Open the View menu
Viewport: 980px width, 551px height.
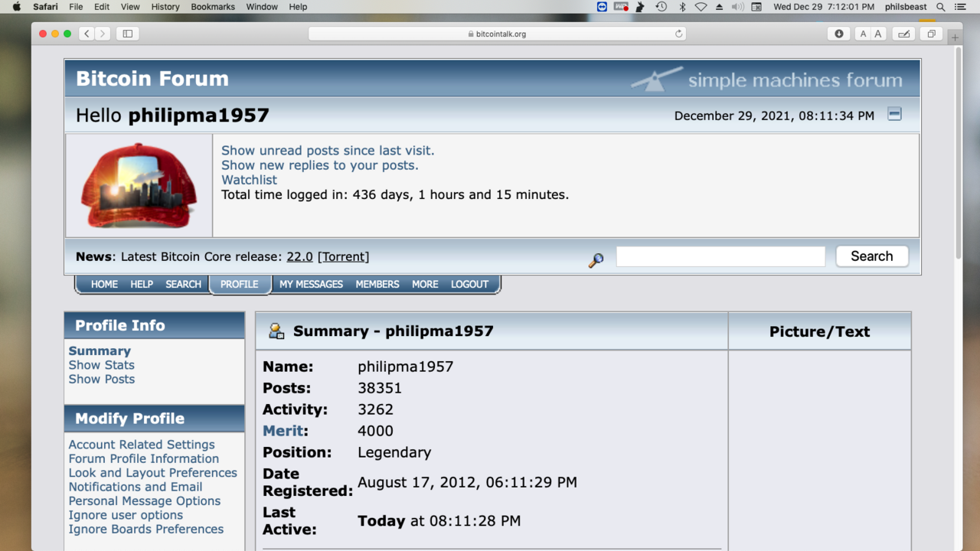(x=130, y=7)
